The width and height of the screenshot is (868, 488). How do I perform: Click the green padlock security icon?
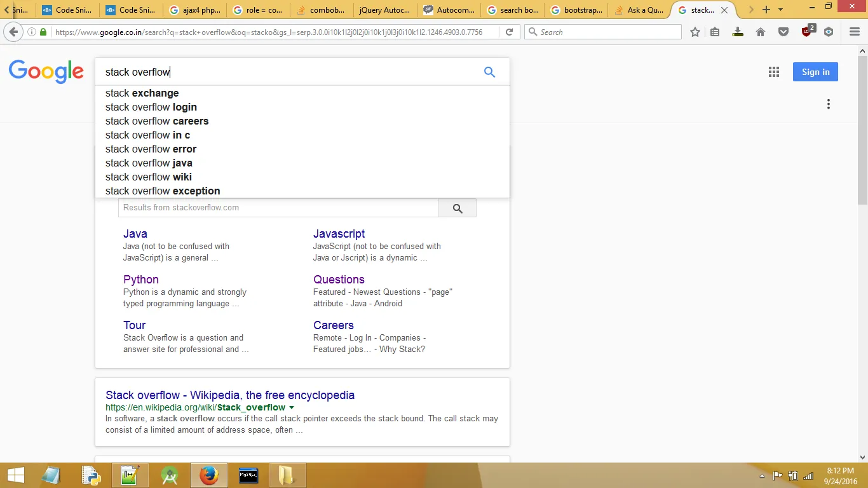click(x=43, y=32)
